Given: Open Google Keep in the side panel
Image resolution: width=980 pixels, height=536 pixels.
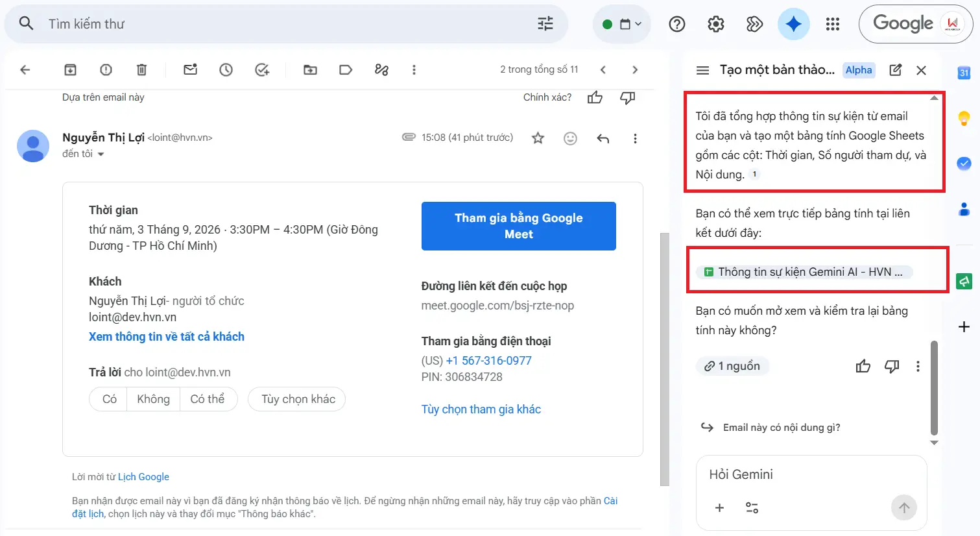Looking at the screenshot, I should tap(964, 118).
